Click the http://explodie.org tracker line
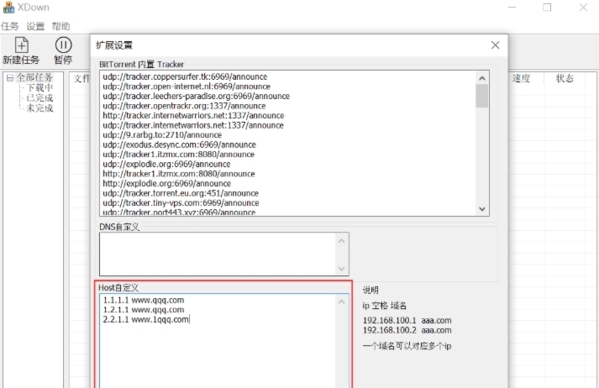This screenshot has width=599, height=388. [x=167, y=183]
